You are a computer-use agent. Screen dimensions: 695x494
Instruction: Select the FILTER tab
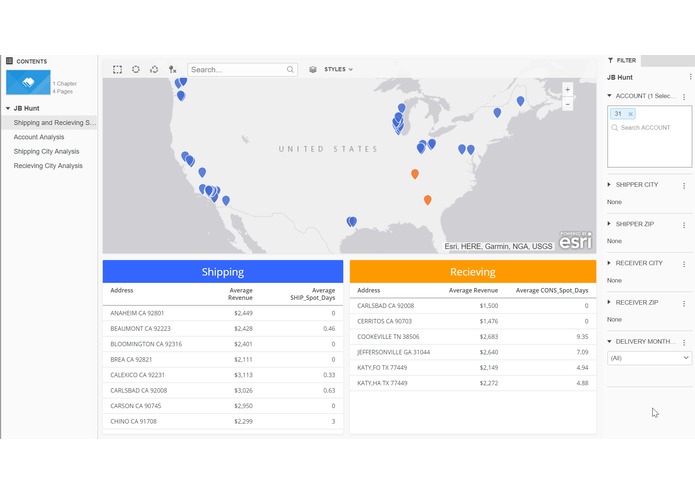[623, 60]
